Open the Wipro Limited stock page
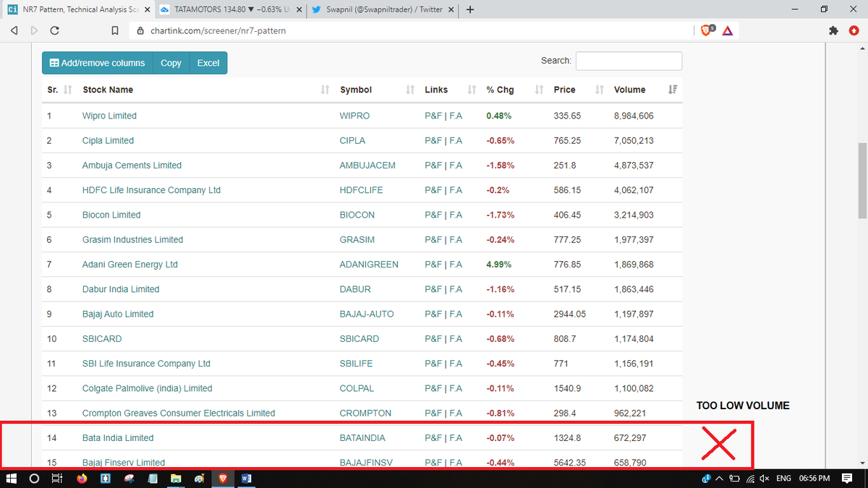Screen dimensions: 868x488 click(x=109, y=115)
